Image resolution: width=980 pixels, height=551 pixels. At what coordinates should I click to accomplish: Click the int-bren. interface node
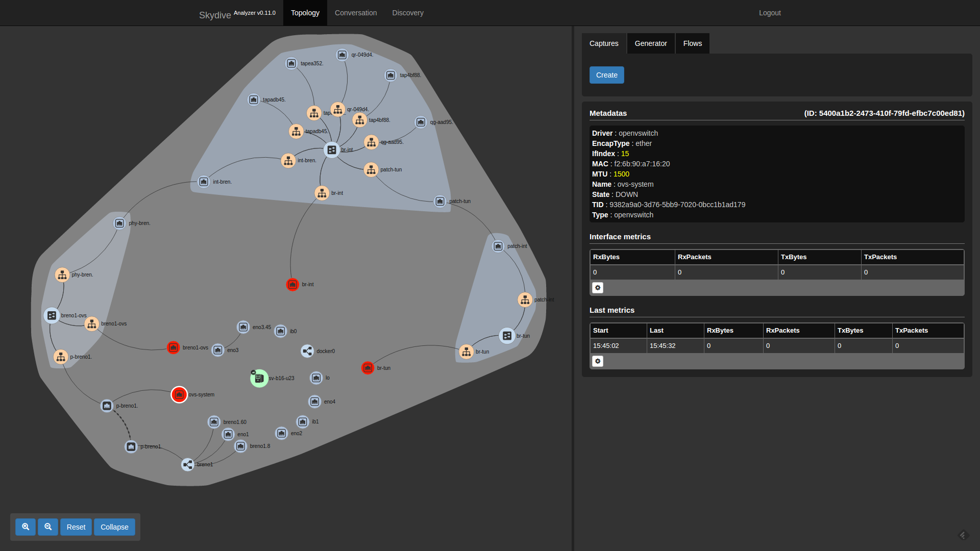[204, 182]
